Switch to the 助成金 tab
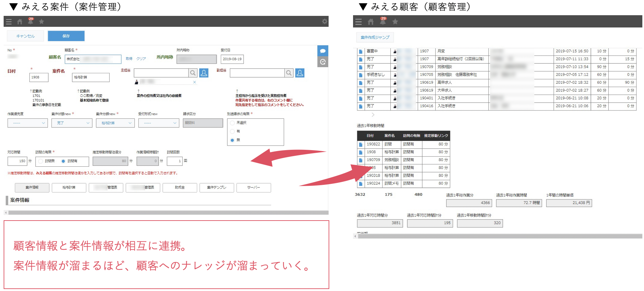Screen dimensions: 644x291 [x=180, y=187]
